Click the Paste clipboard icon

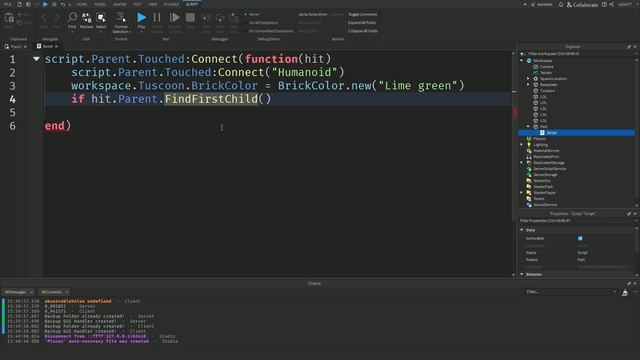click(9, 18)
